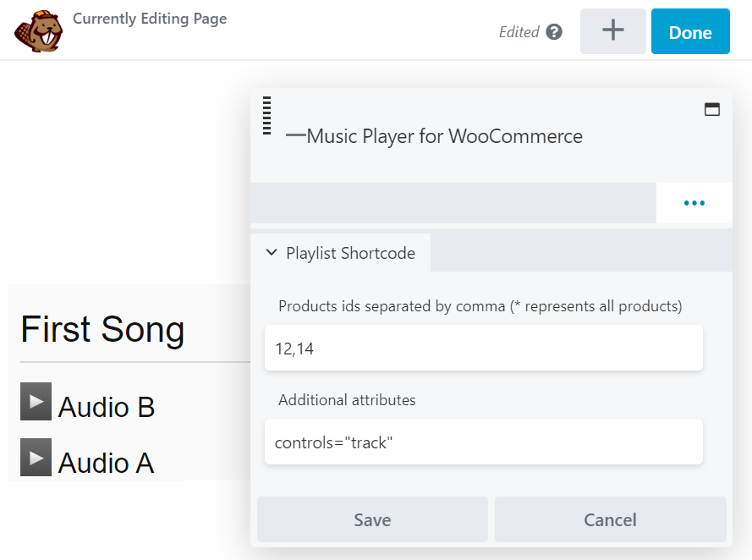The image size is (752, 560).
Task: Click the Audio B track title
Action: coord(107,408)
